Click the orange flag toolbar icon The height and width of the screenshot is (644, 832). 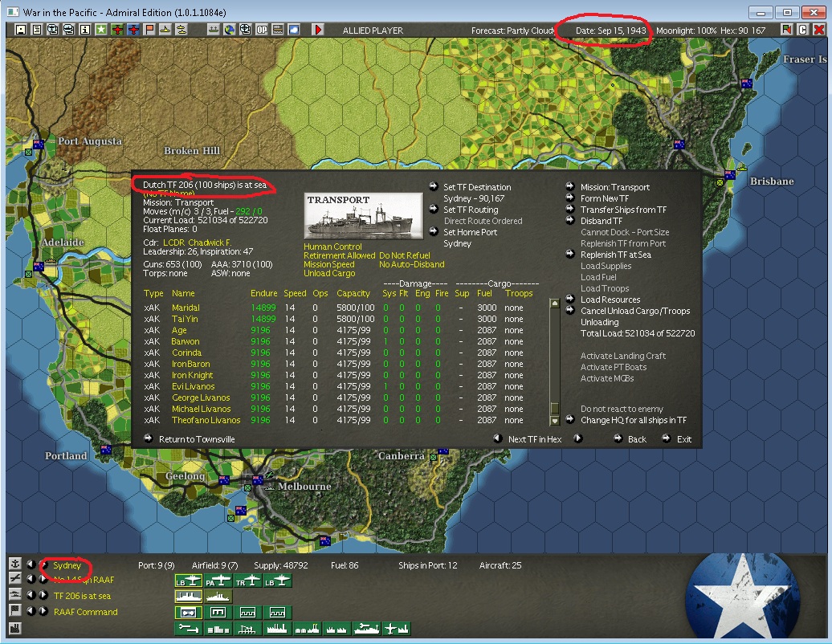pos(149,30)
